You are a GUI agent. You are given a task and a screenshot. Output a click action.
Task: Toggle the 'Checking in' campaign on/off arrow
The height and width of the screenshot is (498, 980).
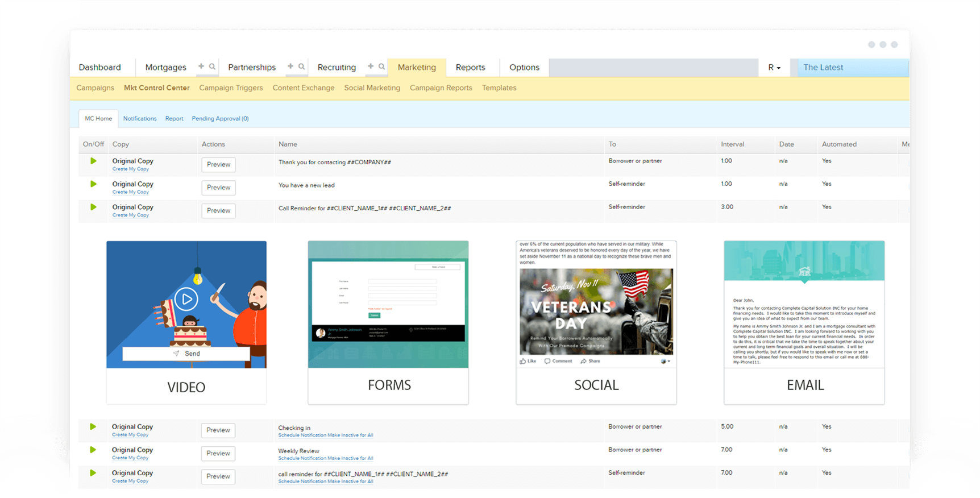pyautogui.click(x=93, y=427)
